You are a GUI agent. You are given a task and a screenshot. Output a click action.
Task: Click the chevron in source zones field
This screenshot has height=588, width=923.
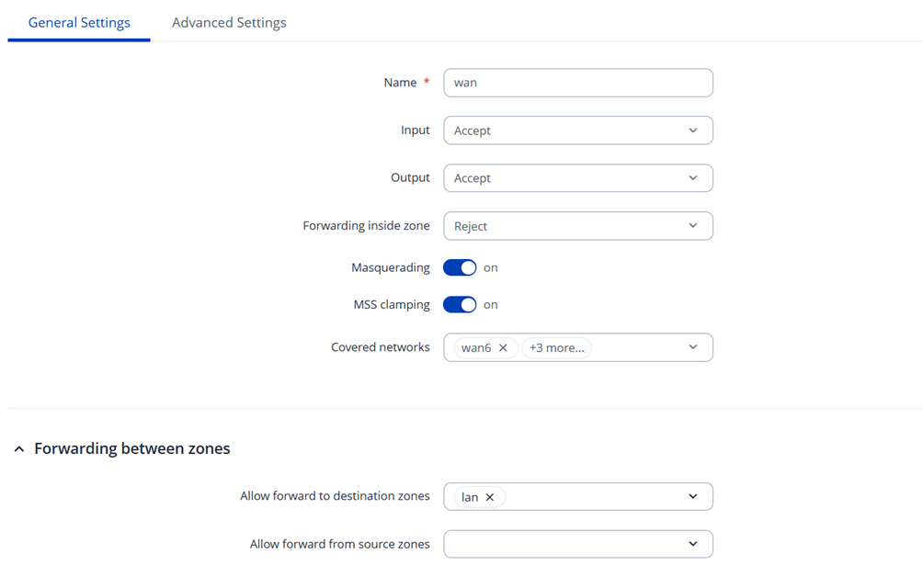tap(693, 544)
